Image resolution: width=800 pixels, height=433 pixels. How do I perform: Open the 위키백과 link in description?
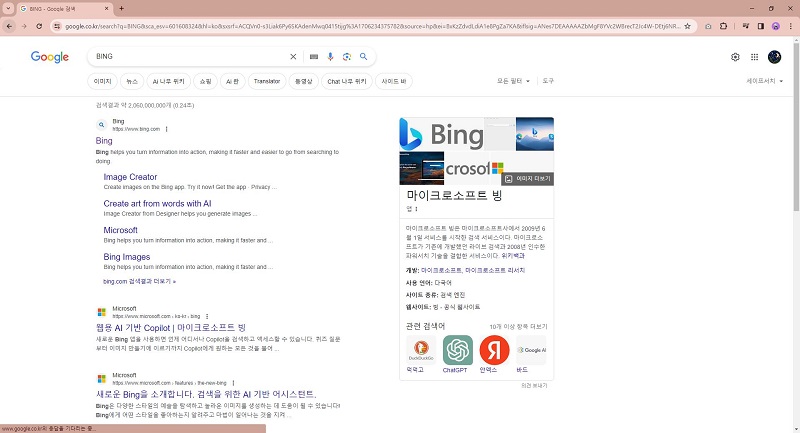[513, 256]
